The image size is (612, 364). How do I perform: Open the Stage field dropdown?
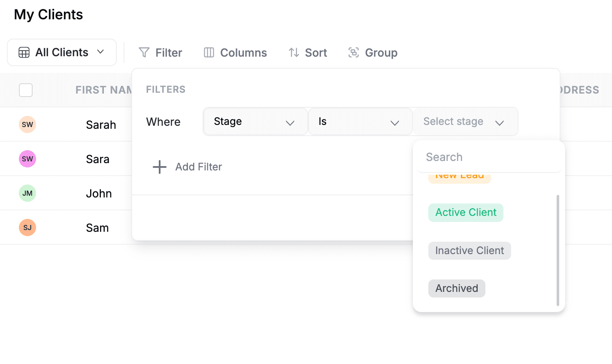[x=255, y=121]
